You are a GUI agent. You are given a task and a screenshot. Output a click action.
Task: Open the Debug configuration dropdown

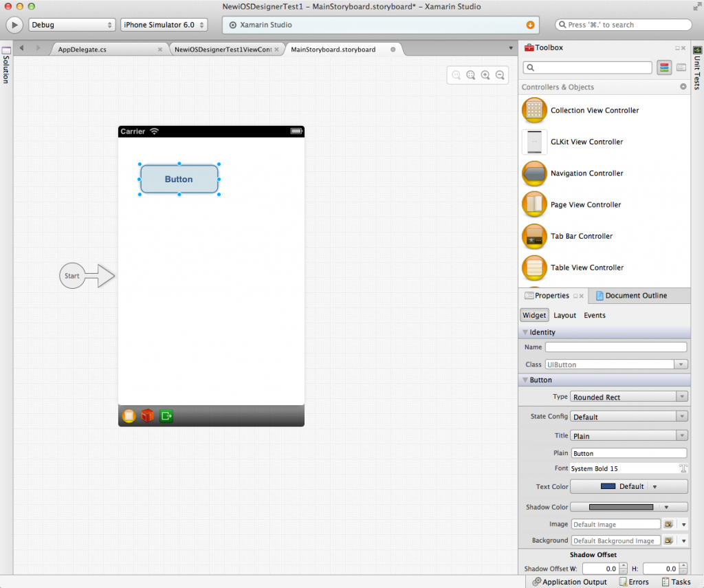click(x=71, y=25)
